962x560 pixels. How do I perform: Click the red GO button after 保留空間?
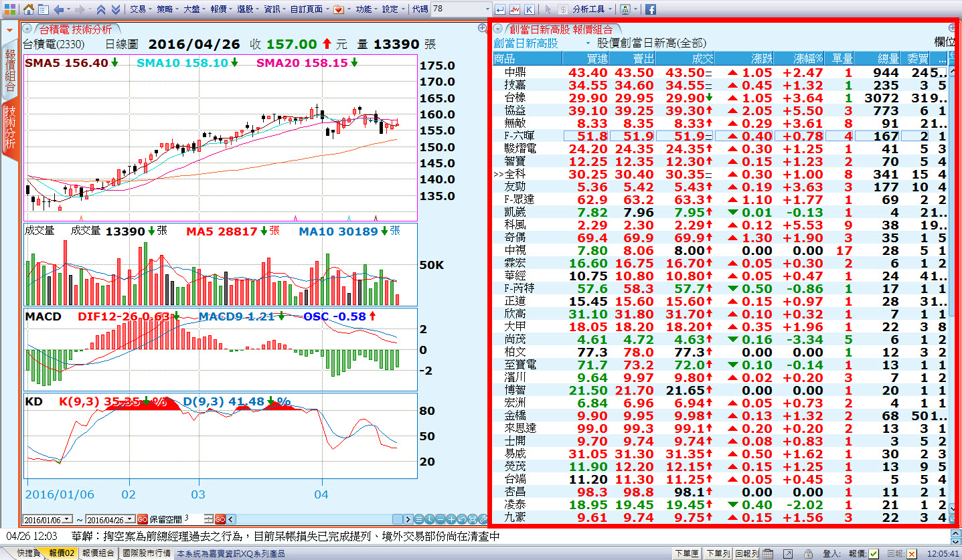pyautogui.click(x=220, y=519)
